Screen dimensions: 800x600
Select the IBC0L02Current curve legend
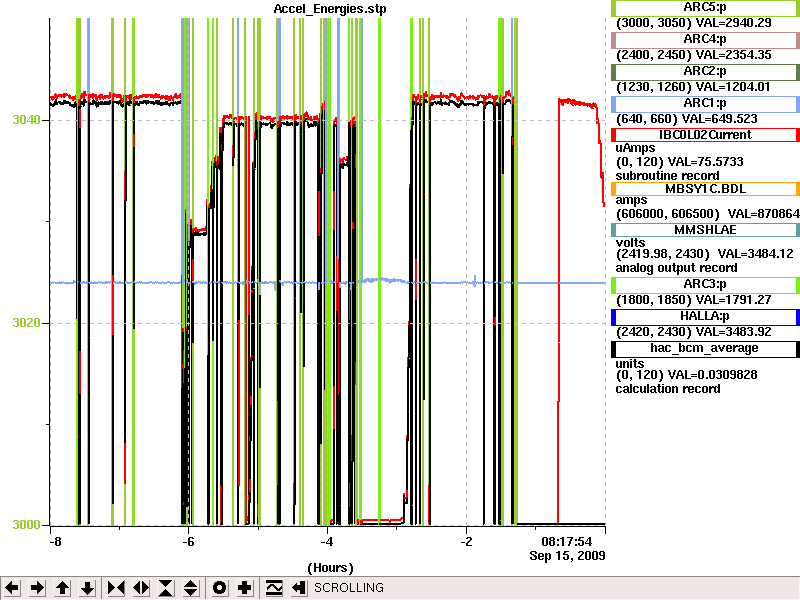(x=705, y=135)
